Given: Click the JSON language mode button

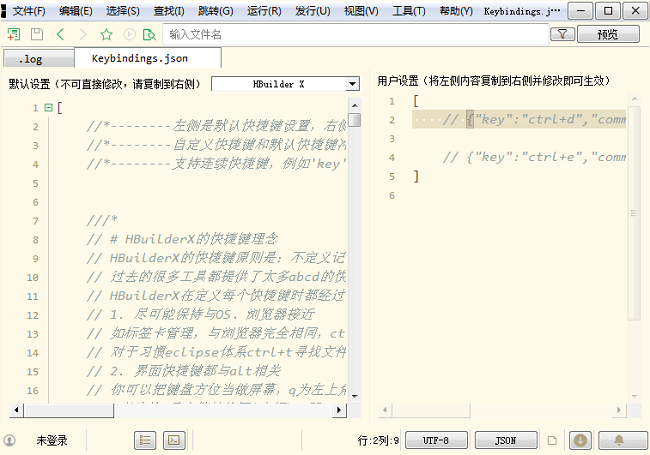Looking at the screenshot, I should tap(506, 440).
